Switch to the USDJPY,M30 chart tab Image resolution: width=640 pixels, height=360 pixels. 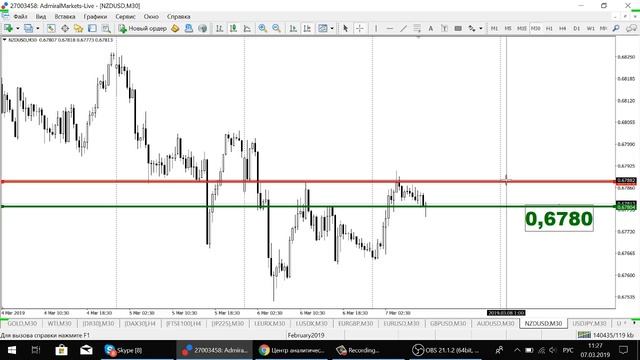(x=589, y=323)
